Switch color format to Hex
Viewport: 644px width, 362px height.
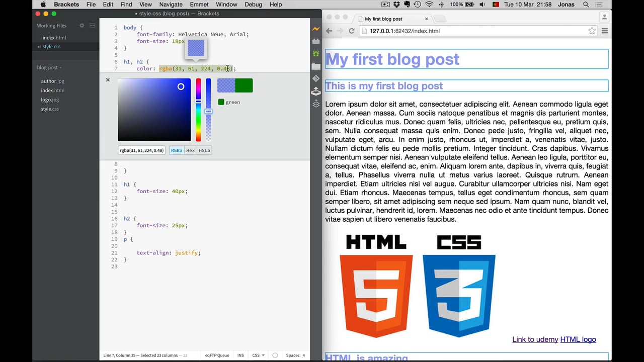(190, 150)
